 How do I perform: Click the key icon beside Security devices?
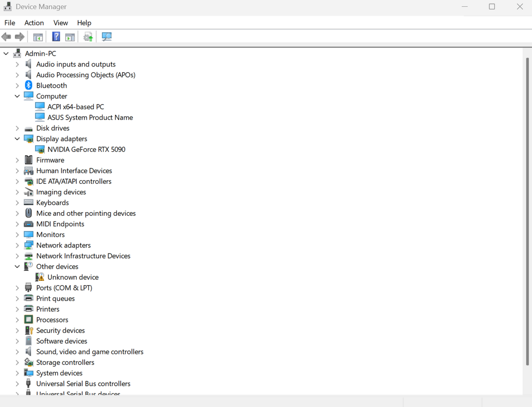click(x=29, y=330)
